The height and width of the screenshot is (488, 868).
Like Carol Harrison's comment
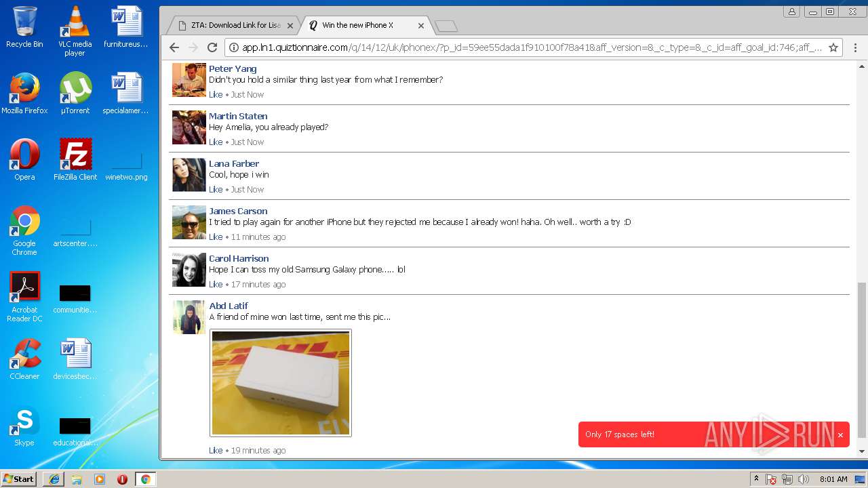point(216,284)
